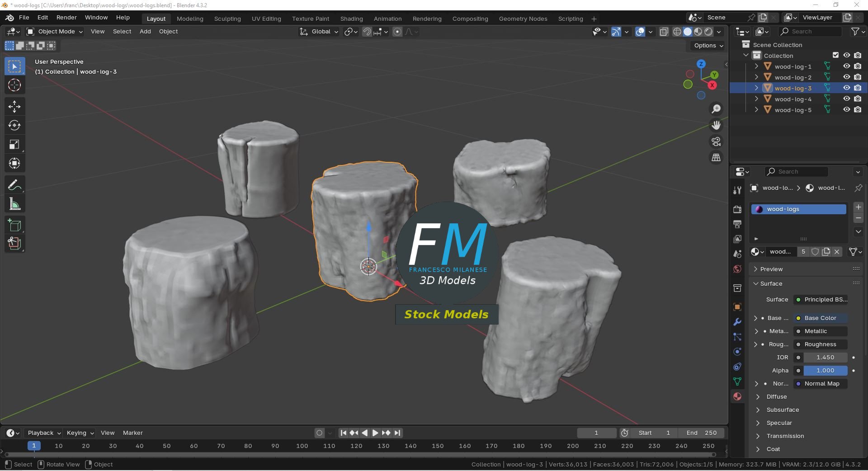
Task: Open the Object properties tab
Action: [x=737, y=307]
